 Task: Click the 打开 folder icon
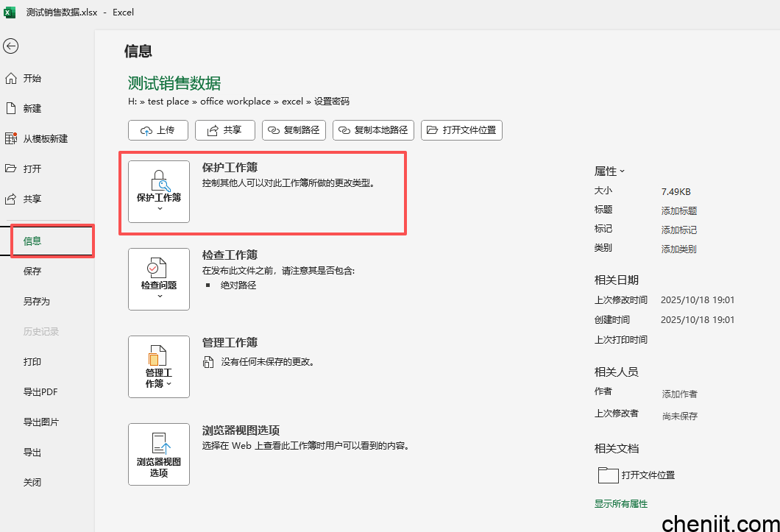click(x=10, y=169)
